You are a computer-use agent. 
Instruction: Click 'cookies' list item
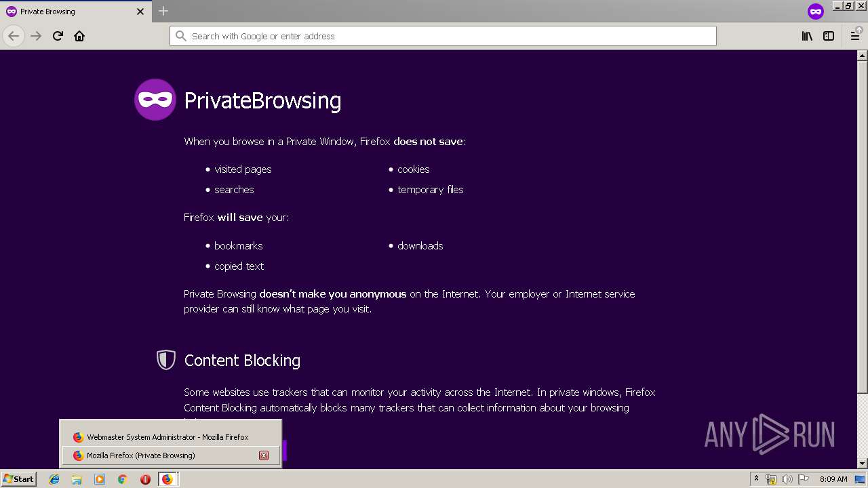tap(414, 169)
